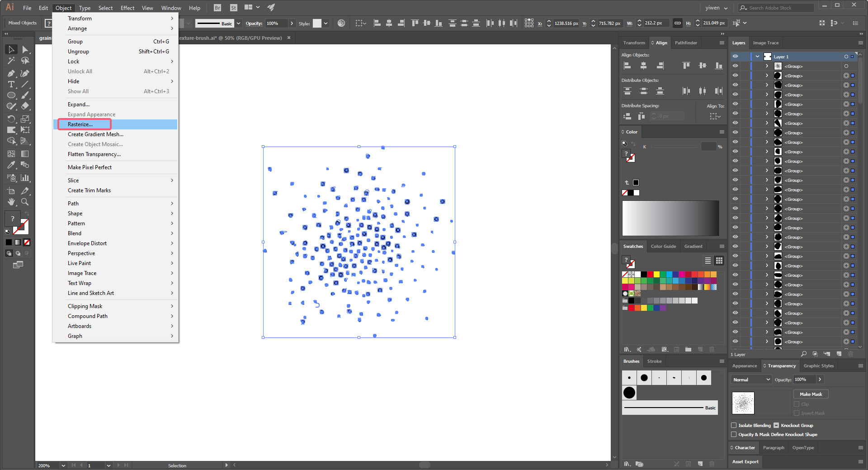Select the Symbol Sprayer tool
Screen dimensions: 868x470
pos(11,178)
